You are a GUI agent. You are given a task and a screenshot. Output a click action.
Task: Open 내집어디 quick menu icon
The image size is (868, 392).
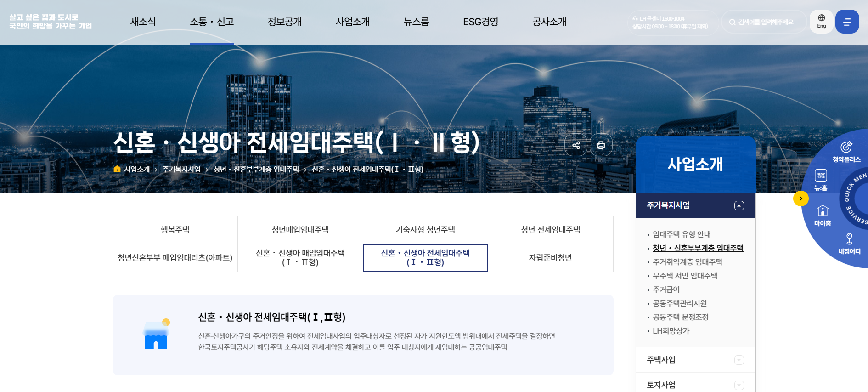pyautogui.click(x=849, y=244)
